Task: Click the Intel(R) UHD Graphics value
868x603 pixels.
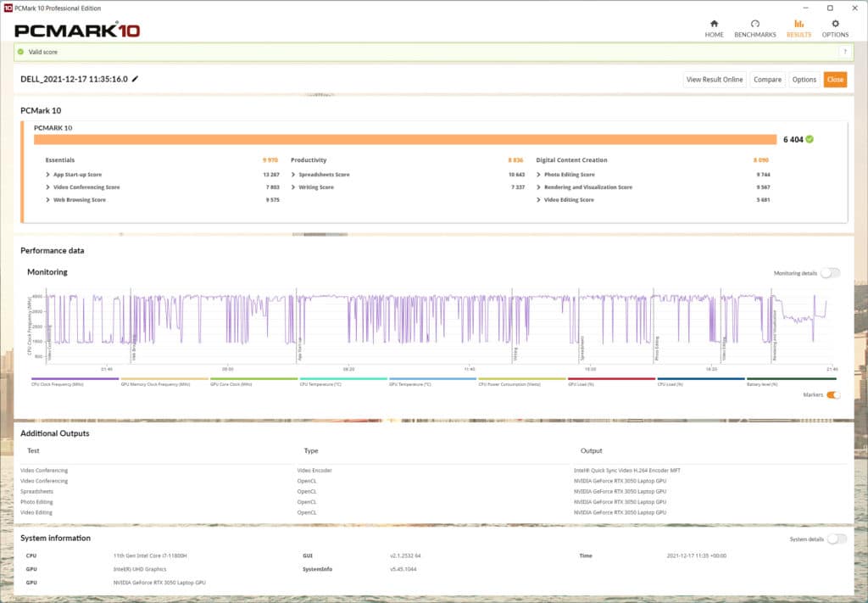Action: coord(140,569)
